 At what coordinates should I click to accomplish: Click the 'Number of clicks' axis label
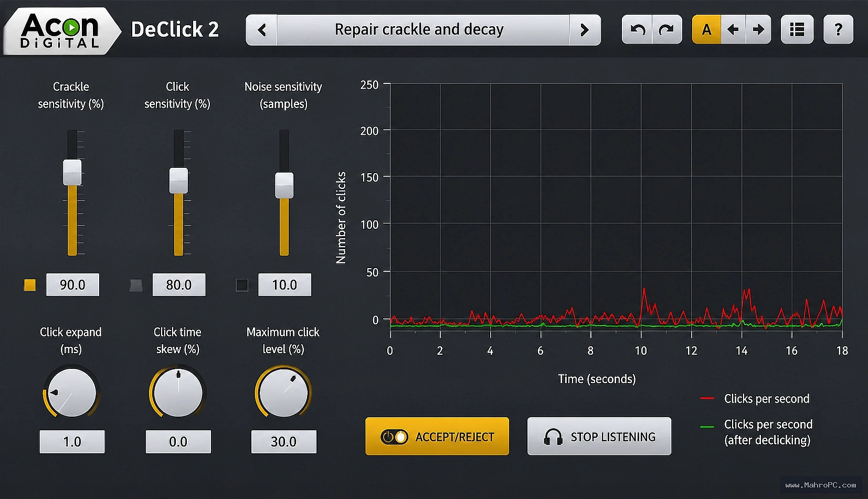pyautogui.click(x=341, y=218)
